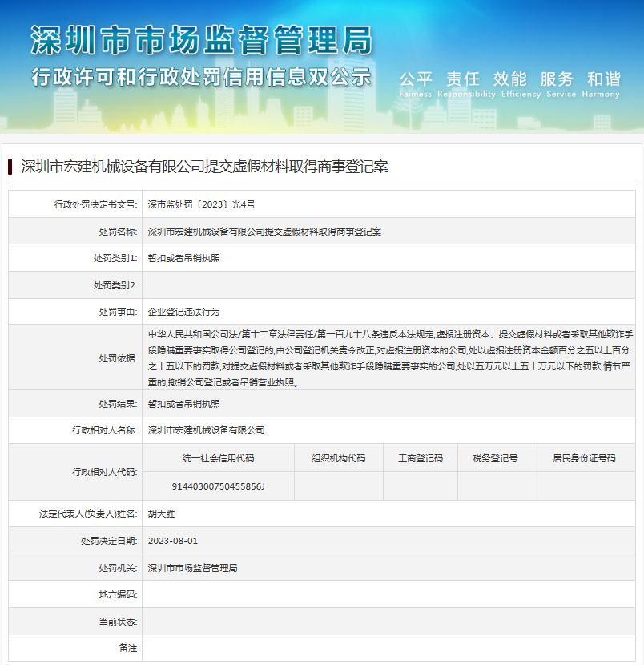Click the 深圳市市场监督管理局 header title
The image size is (644, 665).
point(201,40)
